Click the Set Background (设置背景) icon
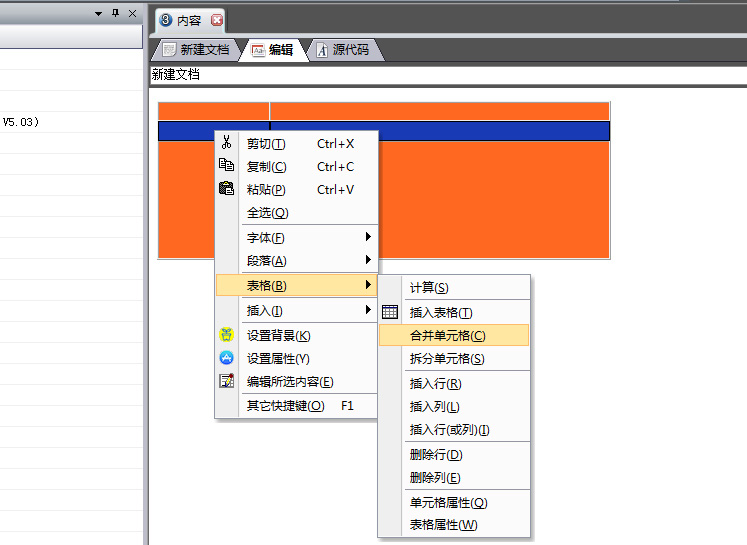747x545 pixels. click(x=227, y=335)
